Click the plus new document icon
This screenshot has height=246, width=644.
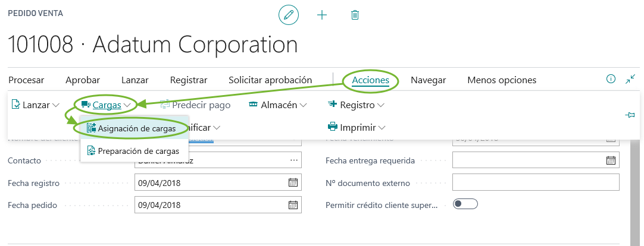(x=322, y=15)
